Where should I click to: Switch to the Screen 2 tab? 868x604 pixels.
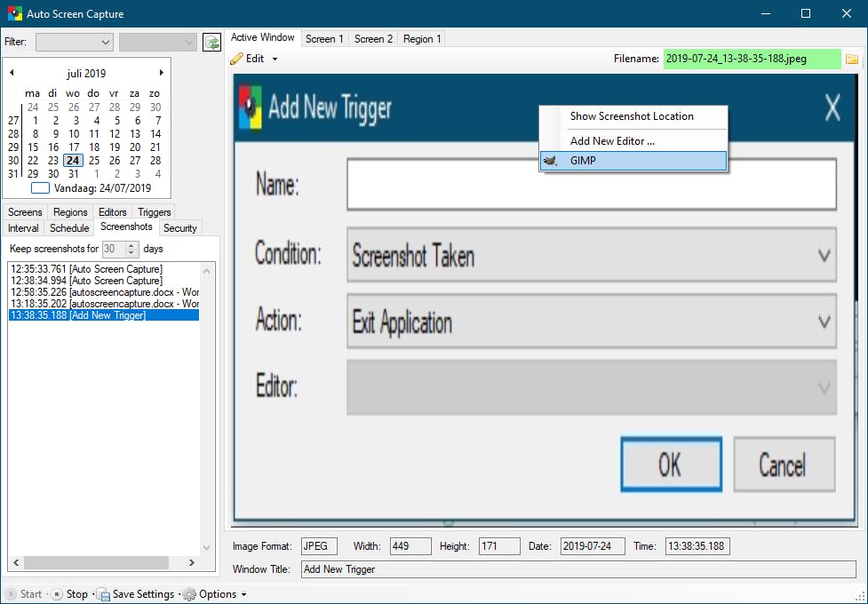[373, 39]
